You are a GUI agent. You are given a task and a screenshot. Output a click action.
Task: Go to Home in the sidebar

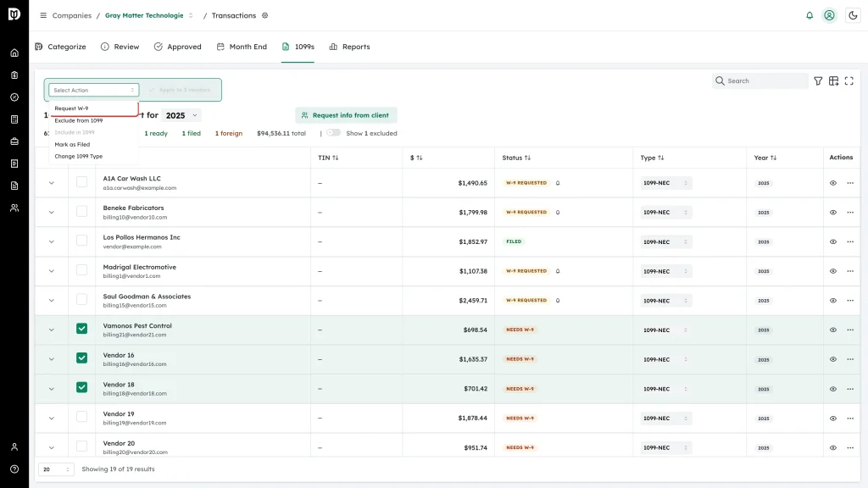point(14,53)
